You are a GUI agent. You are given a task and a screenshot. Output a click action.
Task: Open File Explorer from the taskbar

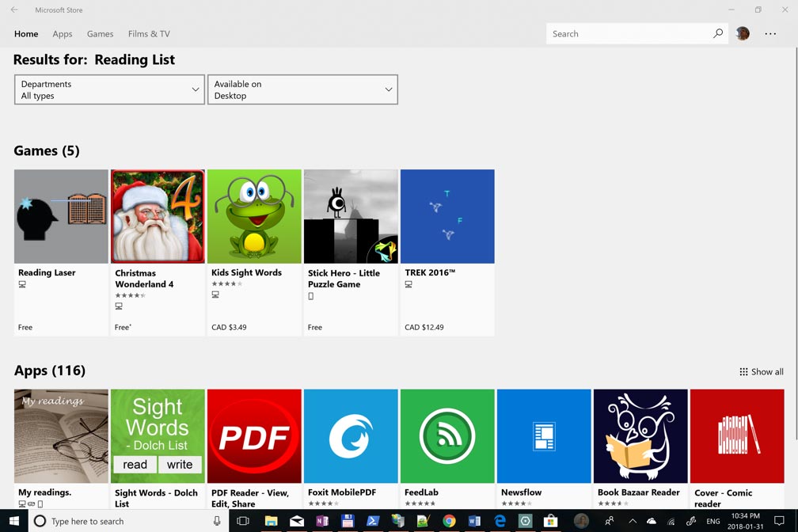coord(271,521)
